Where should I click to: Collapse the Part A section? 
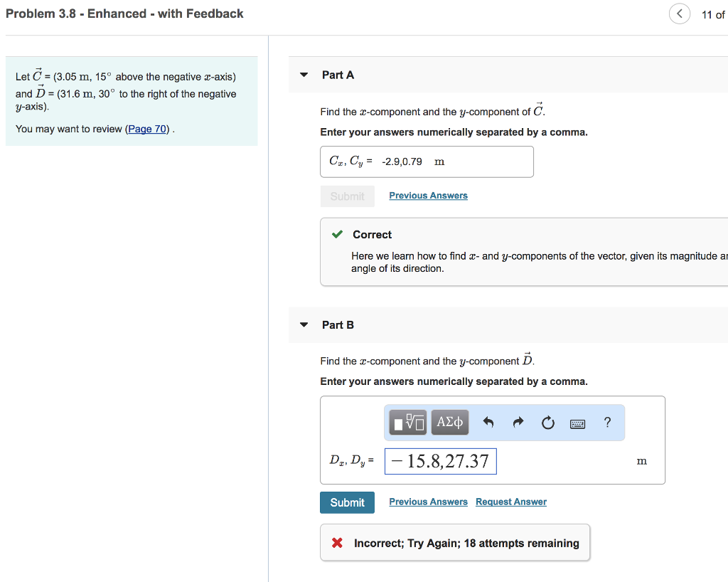pyautogui.click(x=304, y=75)
